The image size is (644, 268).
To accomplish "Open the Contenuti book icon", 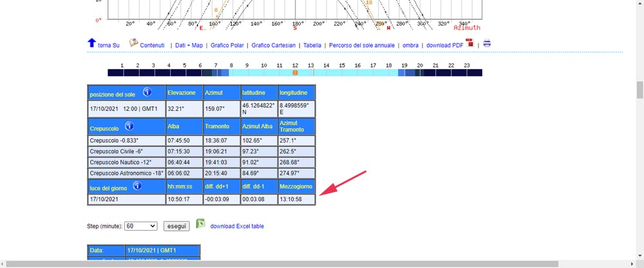I will [133, 43].
